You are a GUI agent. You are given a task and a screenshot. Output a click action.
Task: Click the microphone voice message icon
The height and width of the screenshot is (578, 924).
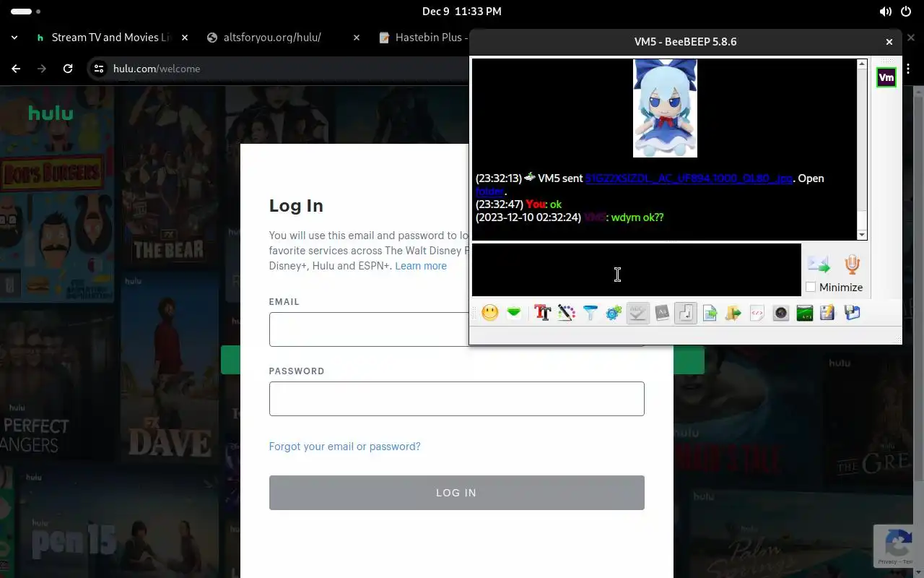tap(853, 264)
